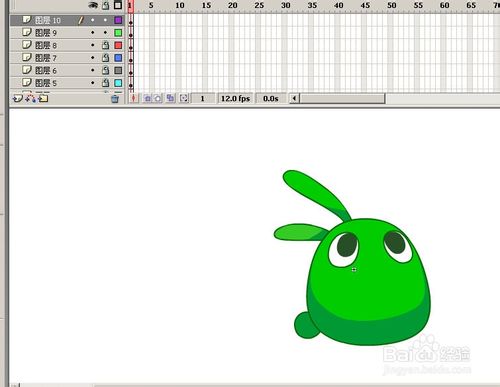This screenshot has height=387, width=500.
Task: Click the Center Frame button
Action: point(134,98)
